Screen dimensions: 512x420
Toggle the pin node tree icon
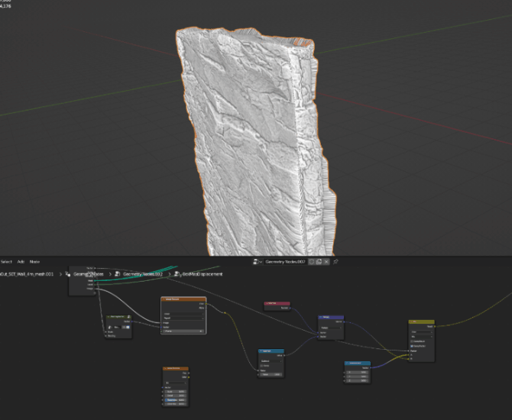(335, 262)
